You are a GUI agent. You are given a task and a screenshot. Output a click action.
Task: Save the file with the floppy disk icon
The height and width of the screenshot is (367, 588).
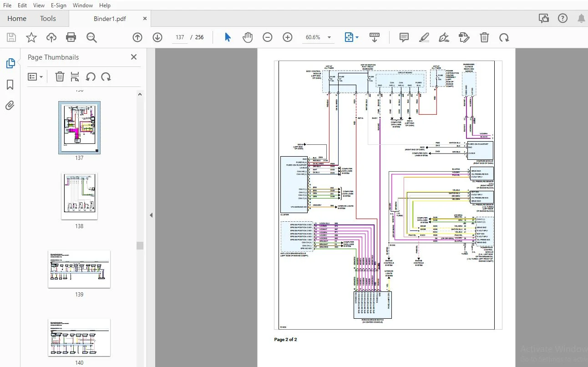coord(11,37)
